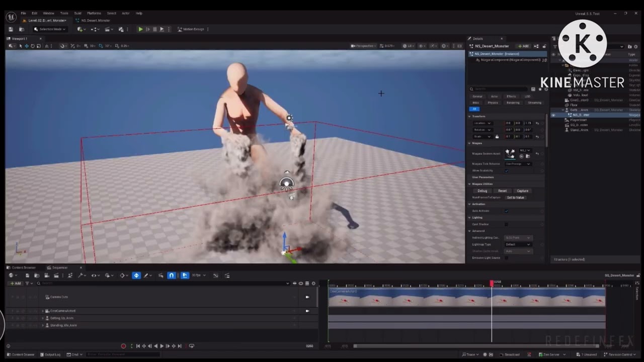644x362 pixels.
Task: Open the Selection Mode dropdown
Action: (50, 29)
